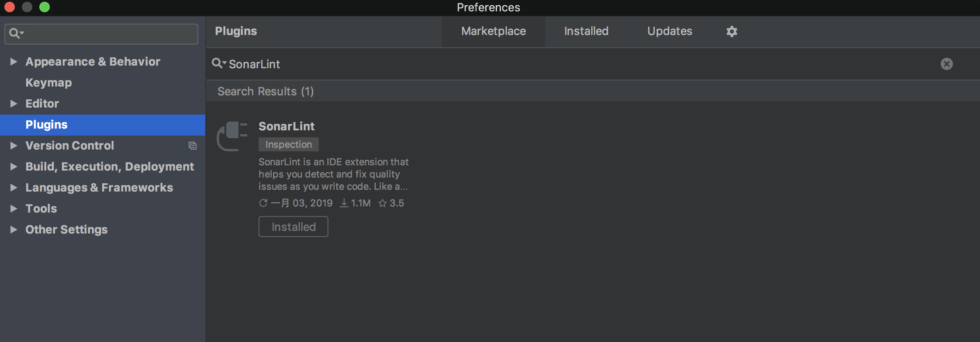The width and height of the screenshot is (980, 342).
Task: Expand the Editor settings section
Action: pyautogui.click(x=14, y=104)
